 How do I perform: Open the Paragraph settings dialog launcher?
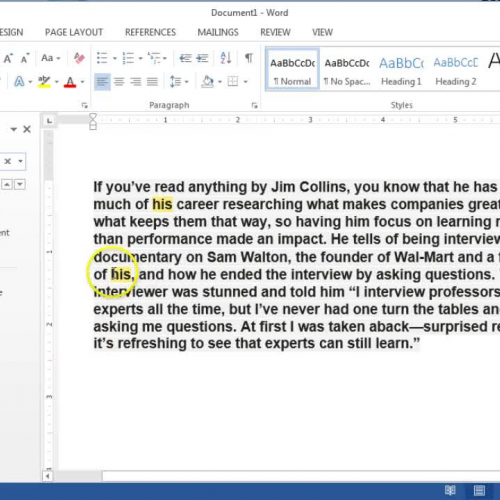tap(255, 106)
